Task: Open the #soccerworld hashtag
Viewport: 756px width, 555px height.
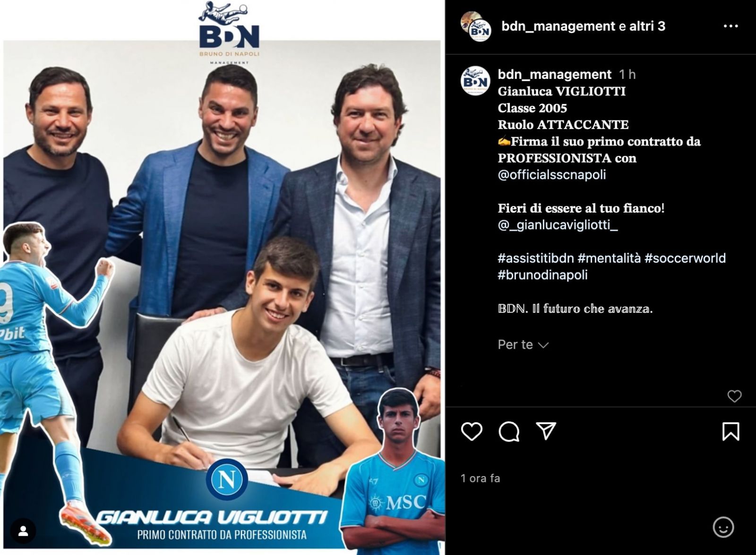Action: (685, 258)
